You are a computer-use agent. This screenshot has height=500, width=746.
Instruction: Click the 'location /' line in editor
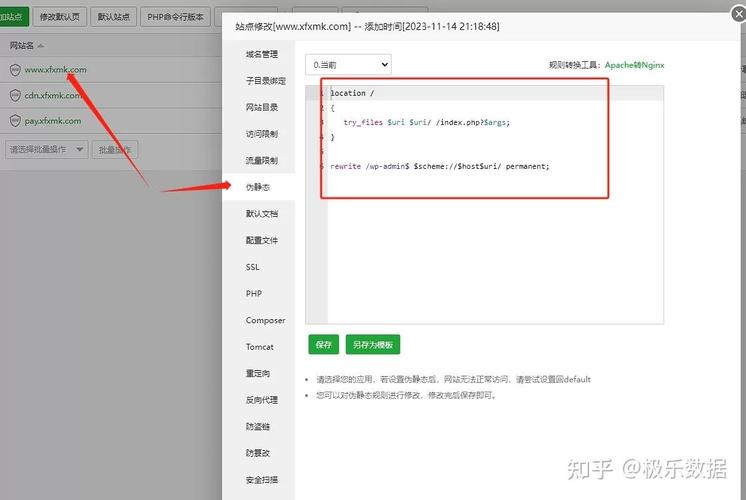coord(352,93)
